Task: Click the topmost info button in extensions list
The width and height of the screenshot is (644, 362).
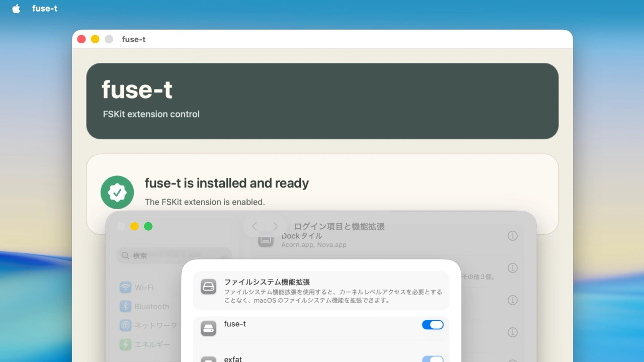Action: click(513, 235)
